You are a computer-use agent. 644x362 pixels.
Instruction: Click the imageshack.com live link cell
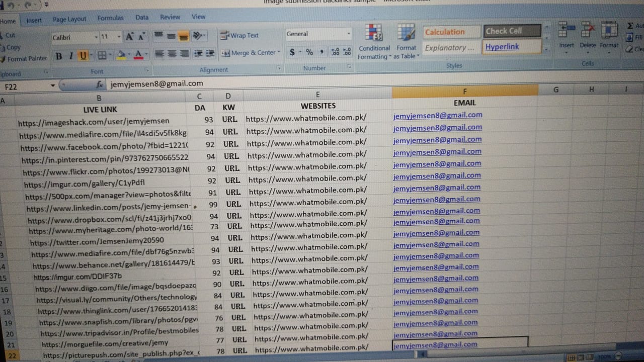click(101, 121)
